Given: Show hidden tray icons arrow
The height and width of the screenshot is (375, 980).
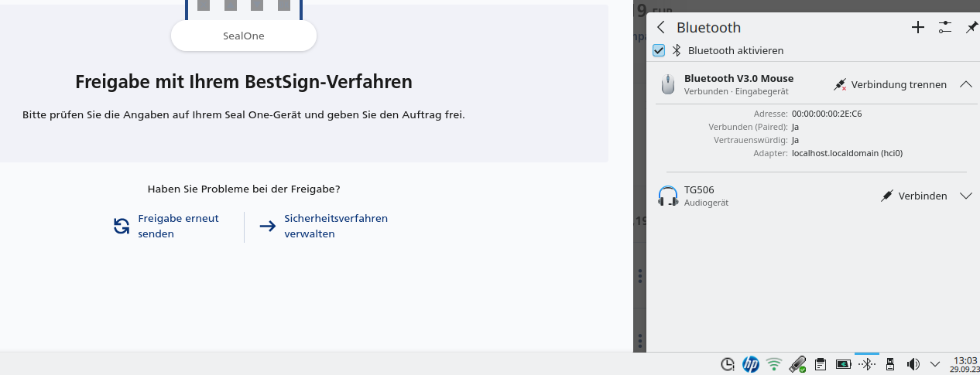Looking at the screenshot, I should 935,364.
